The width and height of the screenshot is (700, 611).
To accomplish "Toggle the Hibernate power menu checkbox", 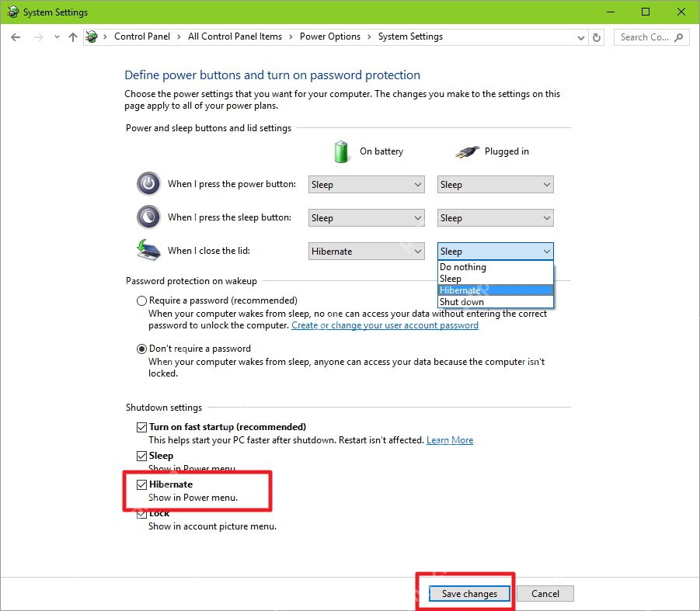I will (141, 484).
